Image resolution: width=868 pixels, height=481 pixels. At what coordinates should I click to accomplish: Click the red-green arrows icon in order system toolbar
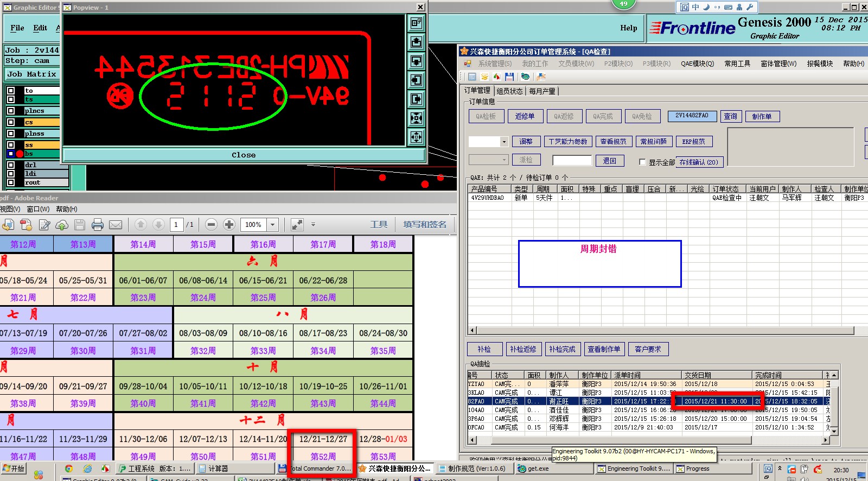coord(496,77)
